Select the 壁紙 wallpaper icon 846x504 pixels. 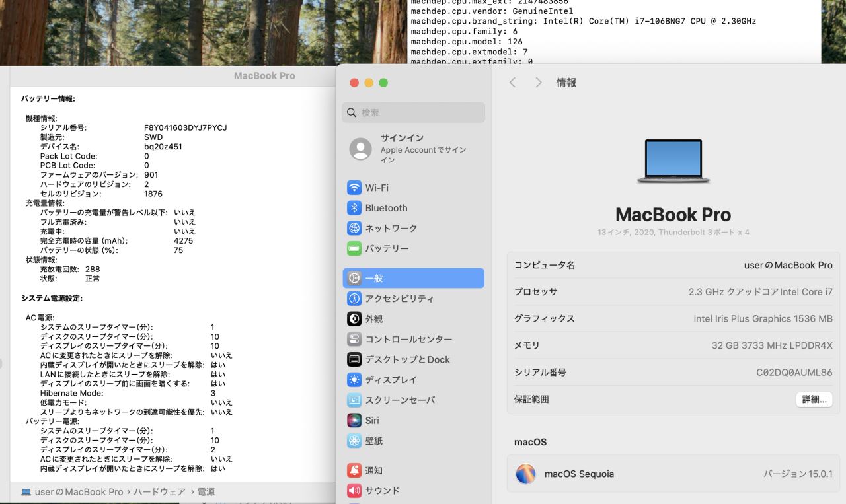point(354,441)
